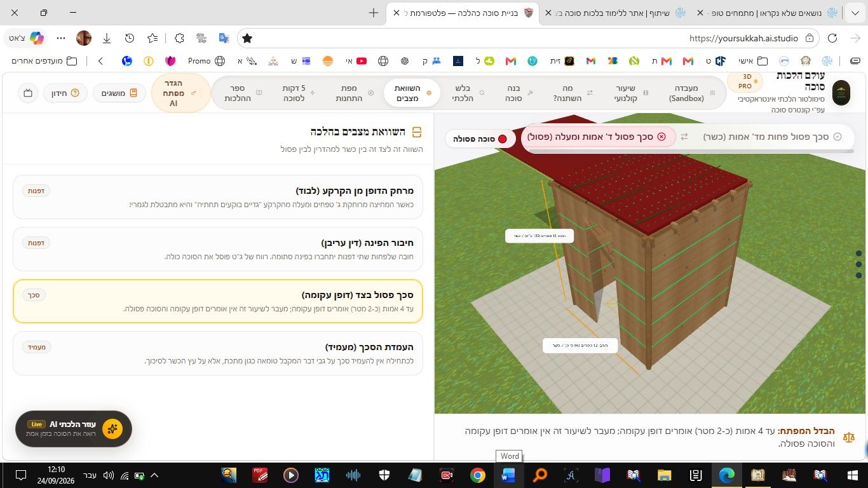Viewport: 868px width, 488px height.
Task: Select the 'העמדת הסכך (מעמיד)' card
Action: coord(218,353)
